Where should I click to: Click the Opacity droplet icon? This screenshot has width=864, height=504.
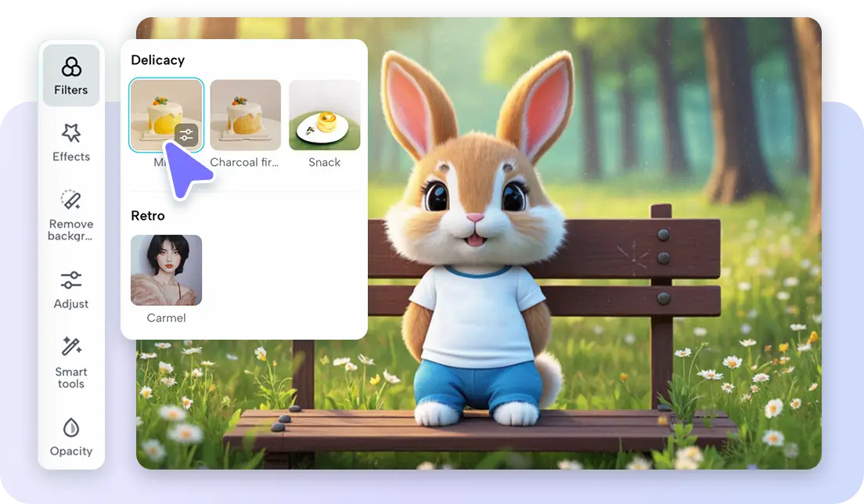[x=71, y=427]
